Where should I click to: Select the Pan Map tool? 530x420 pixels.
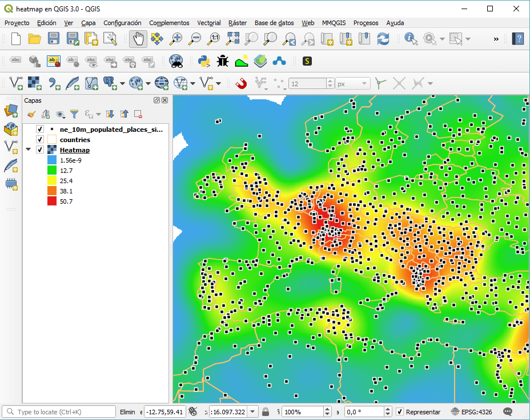click(x=138, y=39)
